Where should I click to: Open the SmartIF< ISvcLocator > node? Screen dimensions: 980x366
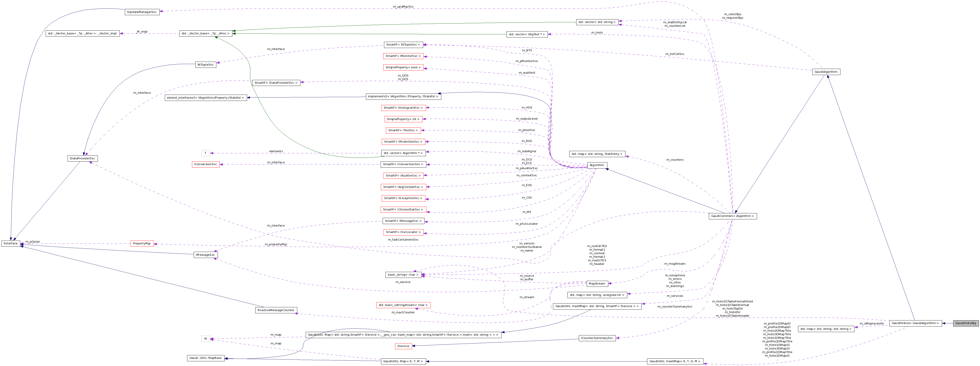point(404,232)
